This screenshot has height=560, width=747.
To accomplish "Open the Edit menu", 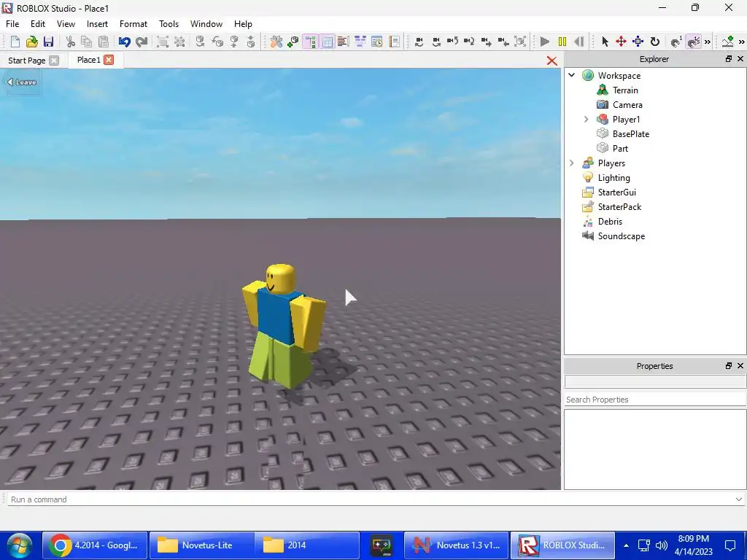I will click(x=38, y=24).
